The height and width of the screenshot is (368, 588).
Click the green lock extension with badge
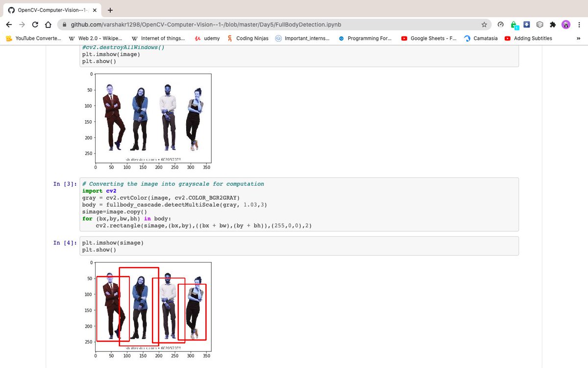click(x=514, y=24)
